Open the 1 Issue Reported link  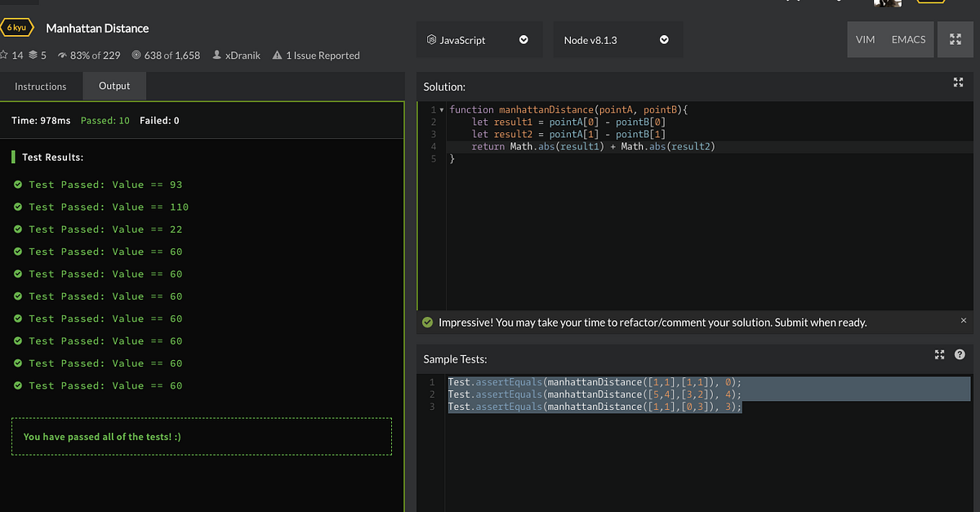click(x=323, y=56)
